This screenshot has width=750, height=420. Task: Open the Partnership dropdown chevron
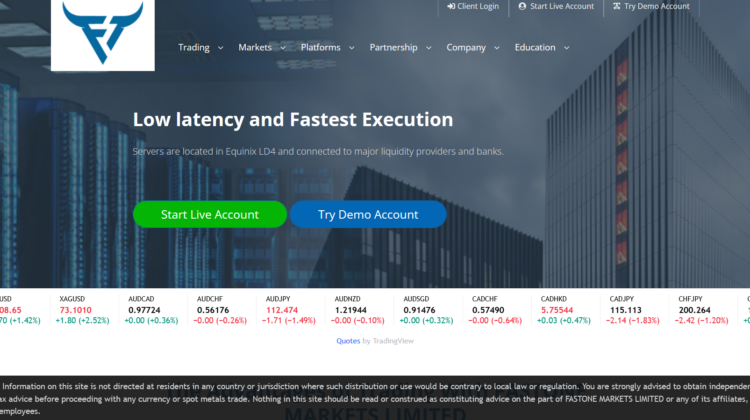[x=429, y=48]
